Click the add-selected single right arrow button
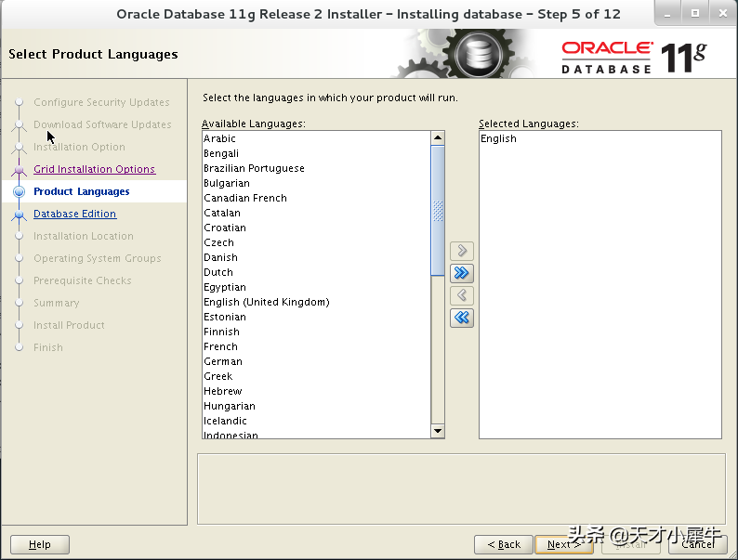738x560 pixels. (x=462, y=251)
